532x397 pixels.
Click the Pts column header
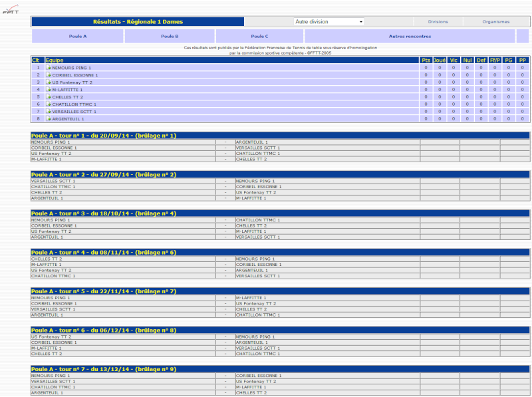click(x=426, y=61)
